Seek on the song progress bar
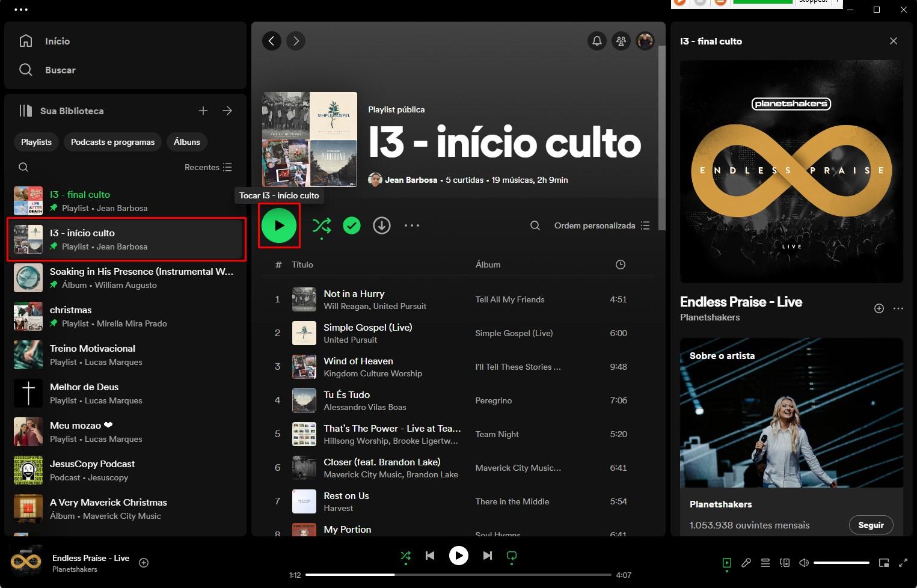 [458, 575]
